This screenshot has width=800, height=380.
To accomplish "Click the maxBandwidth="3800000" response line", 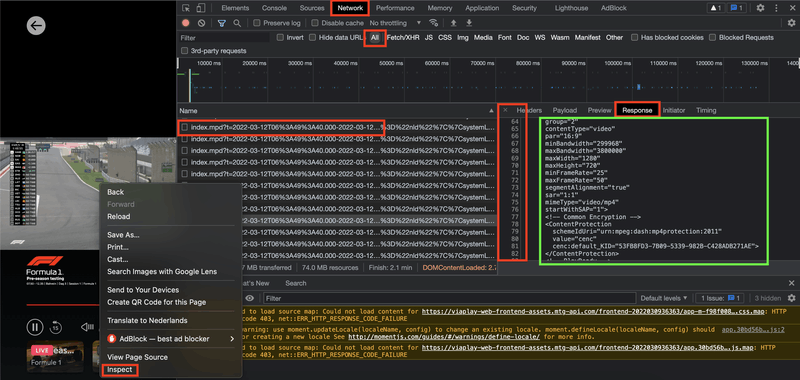I will pos(585,151).
